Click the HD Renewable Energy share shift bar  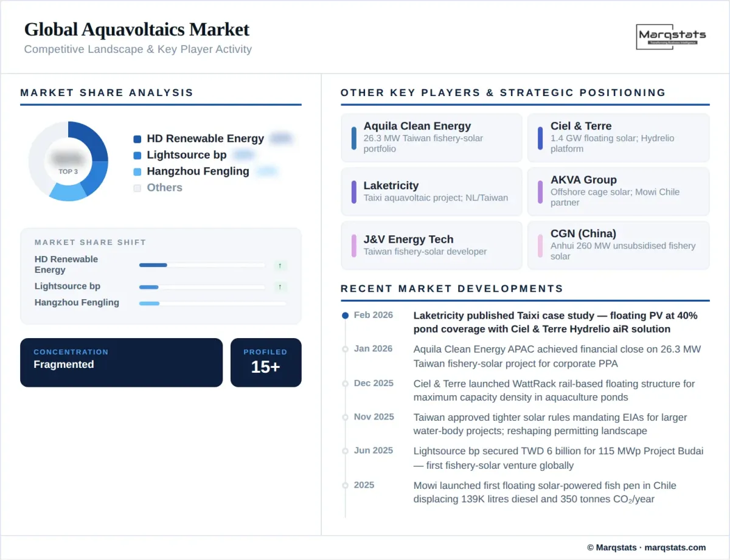click(x=202, y=265)
